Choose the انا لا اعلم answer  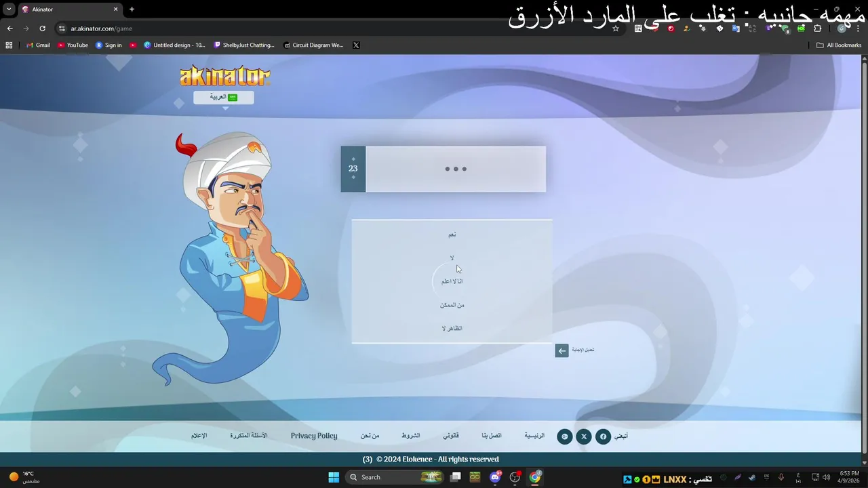(452, 281)
